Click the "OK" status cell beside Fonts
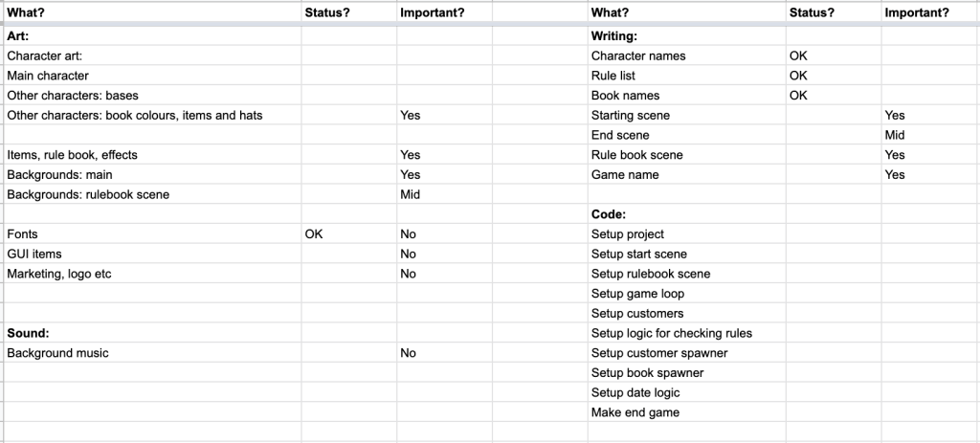 point(313,233)
